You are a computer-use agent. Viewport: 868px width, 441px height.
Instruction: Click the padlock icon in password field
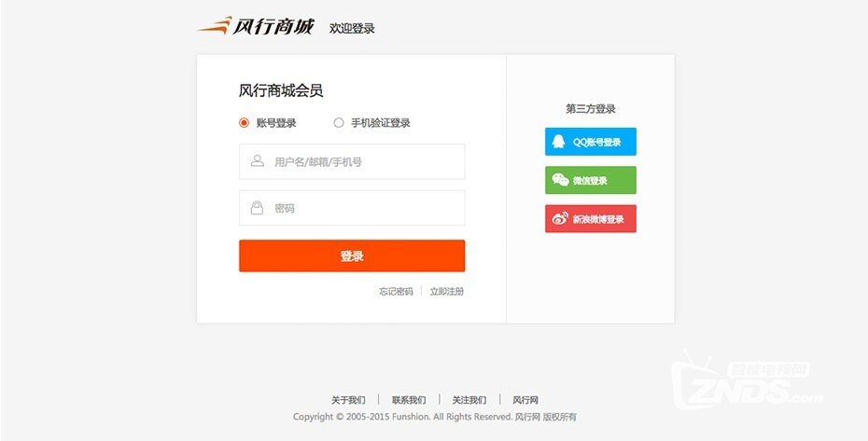(257, 208)
